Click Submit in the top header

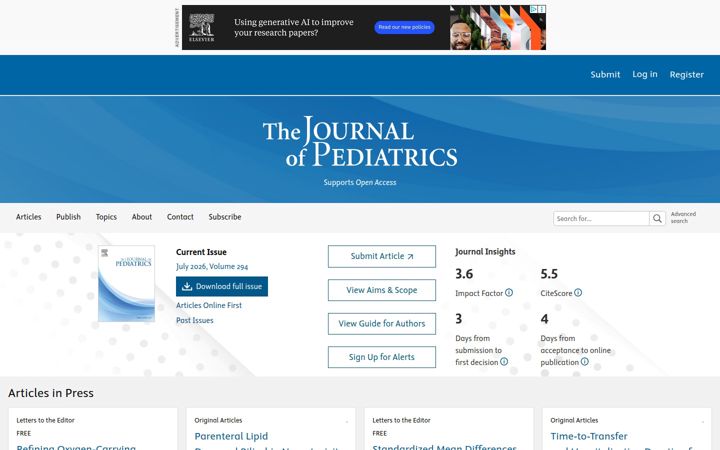(605, 74)
